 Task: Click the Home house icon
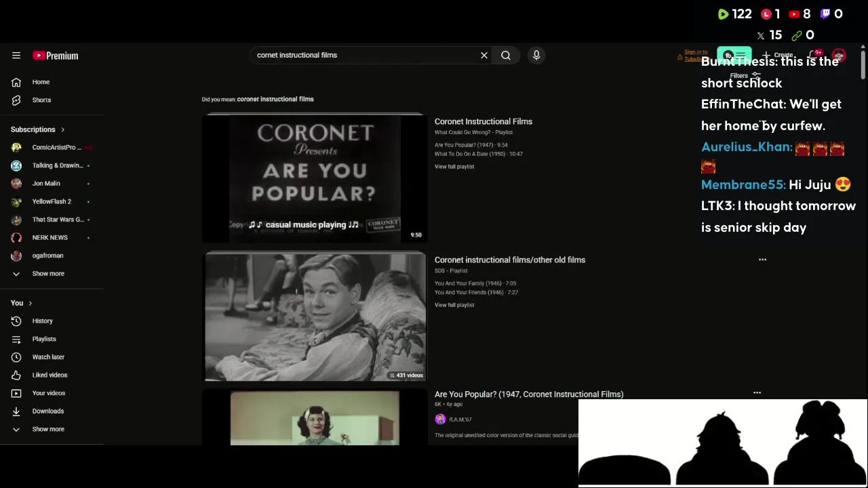click(x=16, y=82)
